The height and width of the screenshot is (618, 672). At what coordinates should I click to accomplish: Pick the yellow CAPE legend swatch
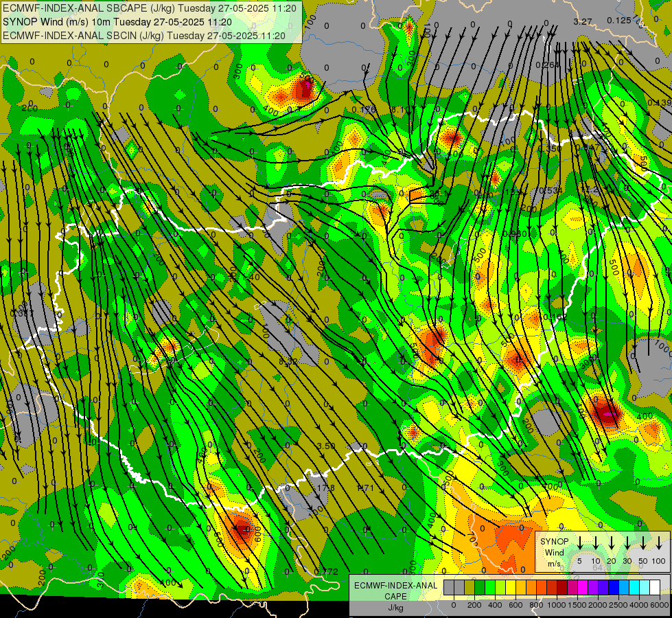pyautogui.click(x=511, y=587)
